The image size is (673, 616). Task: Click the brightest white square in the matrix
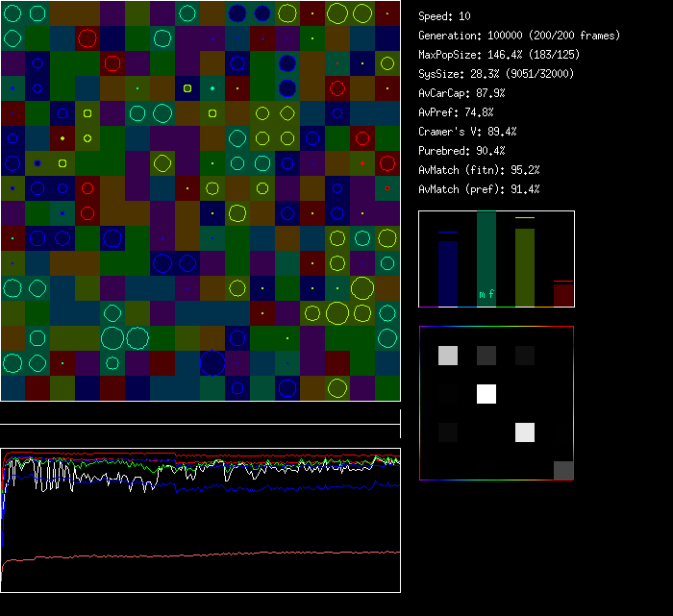click(x=486, y=394)
